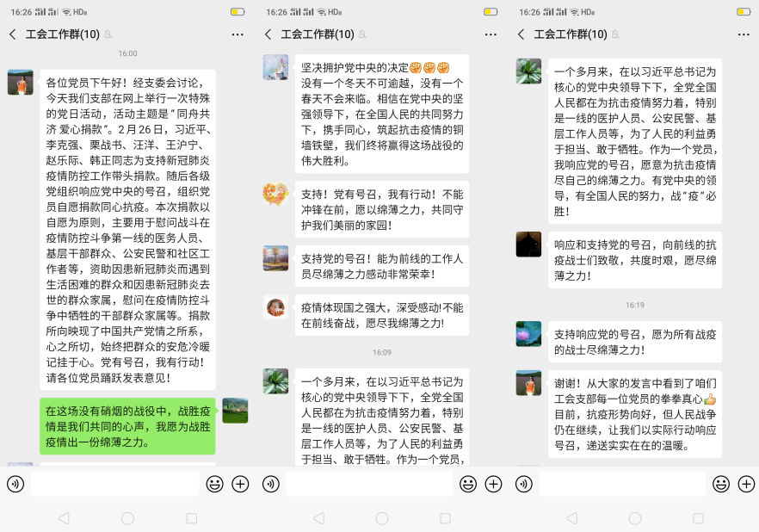Open profile of the lotus flower avatar

(528, 334)
